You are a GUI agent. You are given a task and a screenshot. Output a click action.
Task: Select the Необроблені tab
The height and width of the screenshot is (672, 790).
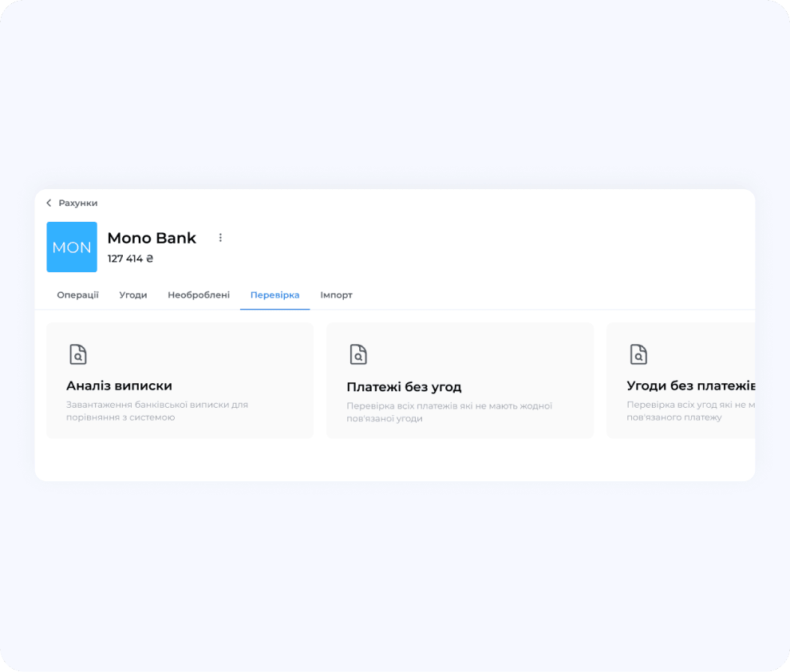coord(199,295)
